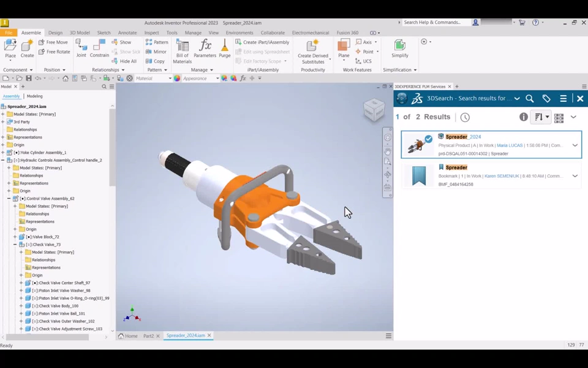Click in Search Help & Commands field
This screenshot has width=588, height=368.
(x=437, y=23)
